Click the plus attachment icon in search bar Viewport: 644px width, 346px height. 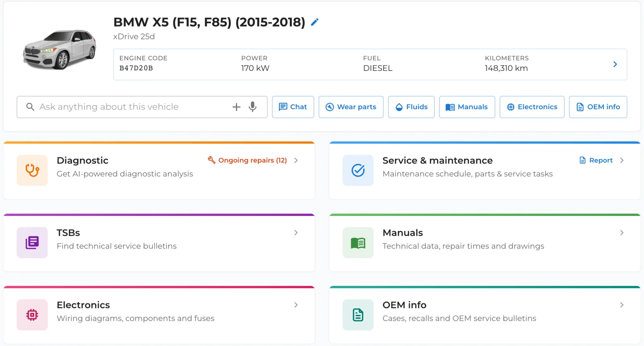[x=237, y=107]
